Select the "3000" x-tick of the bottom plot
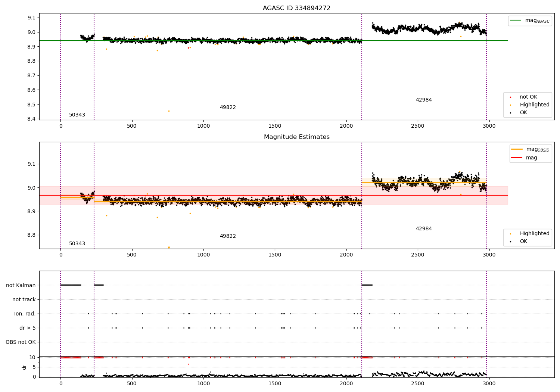 (x=489, y=383)
